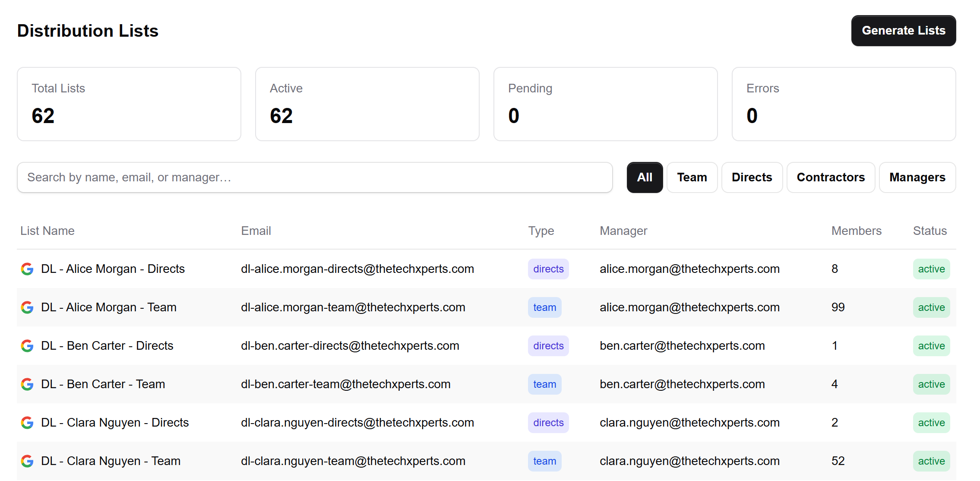Click the search bar to enter a query
Viewport: 980px width, 481px height.
point(315,177)
